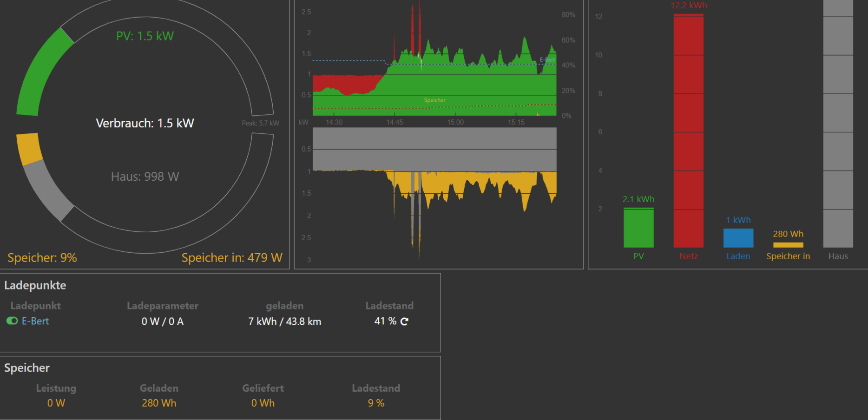This screenshot has height=420, width=868.
Task: Click the 'geladen' column header
Action: tap(285, 306)
